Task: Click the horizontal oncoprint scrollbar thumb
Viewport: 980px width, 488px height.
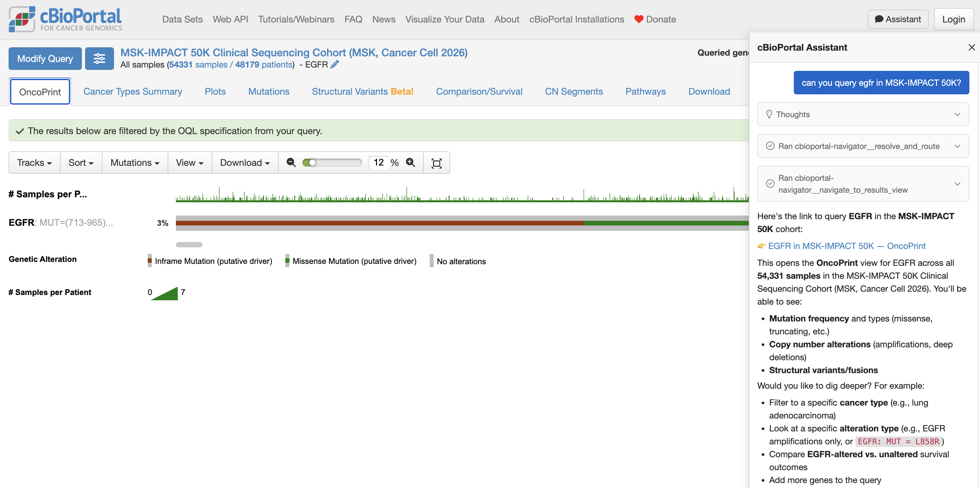Action: pos(189,245)
